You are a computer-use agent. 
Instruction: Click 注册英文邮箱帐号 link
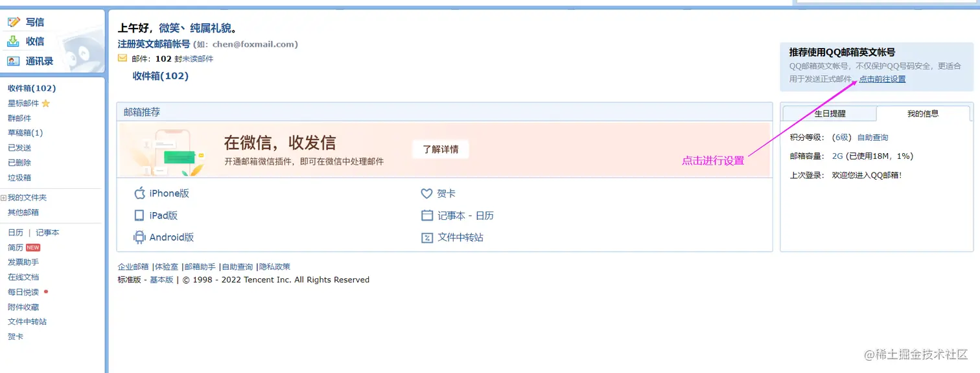click(x=154, y=44)
